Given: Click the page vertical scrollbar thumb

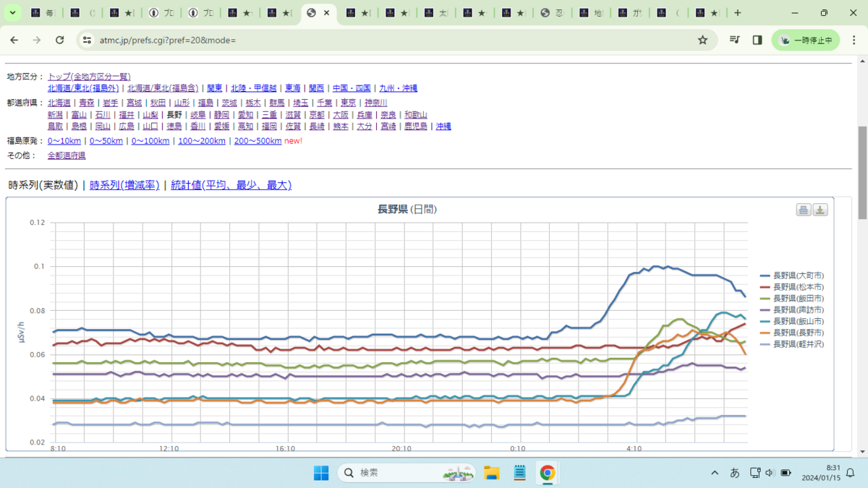Looking at the screenshot, I should pyautogui.click(x=862, y=172).
